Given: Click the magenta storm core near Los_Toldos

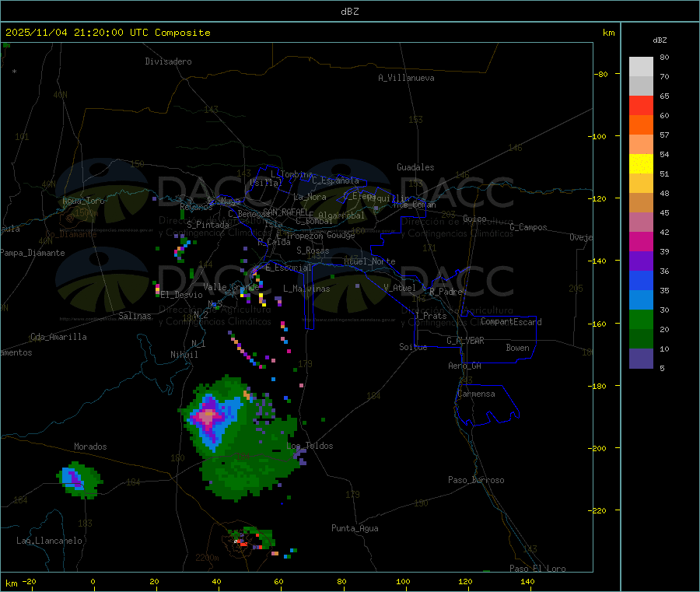Looking at the screenshot, I should [x=208, y=416].
